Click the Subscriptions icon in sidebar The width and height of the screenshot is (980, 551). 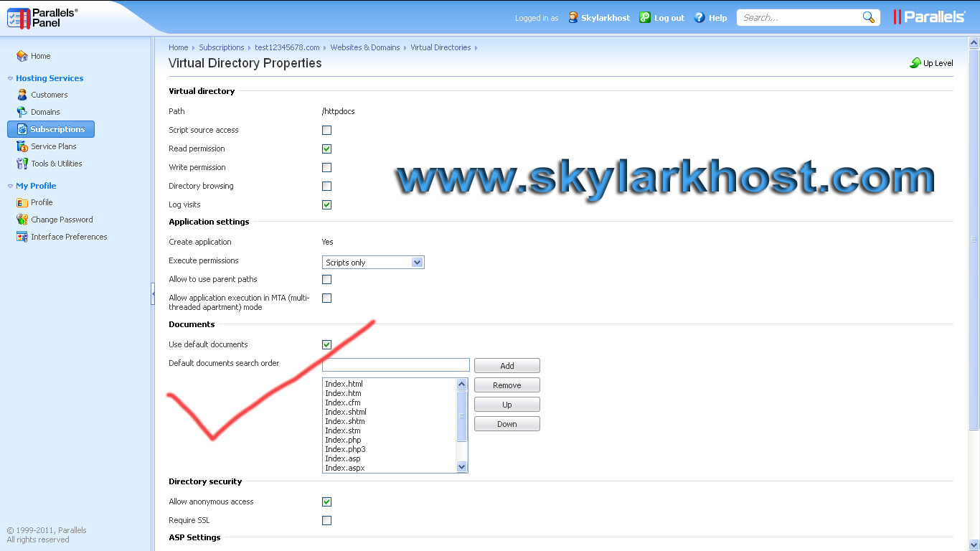pyautogui.click(x=22, y=129)
